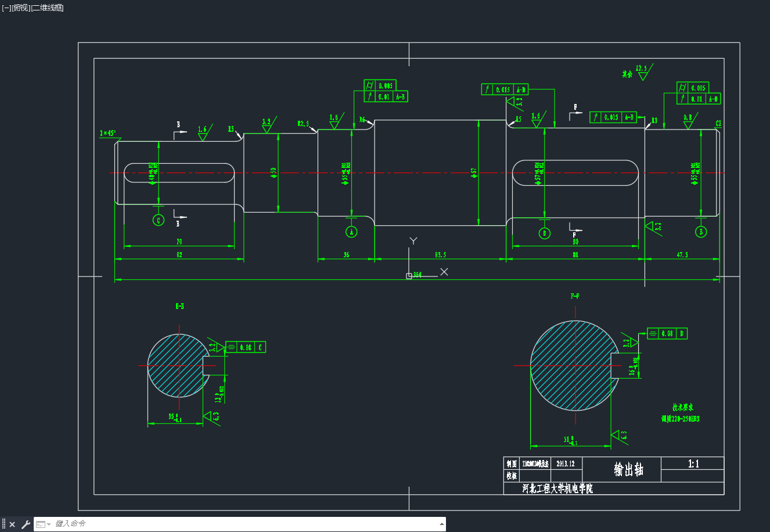Open command line customization via wrench icon

pyautogui.click(x=26, y=524)
